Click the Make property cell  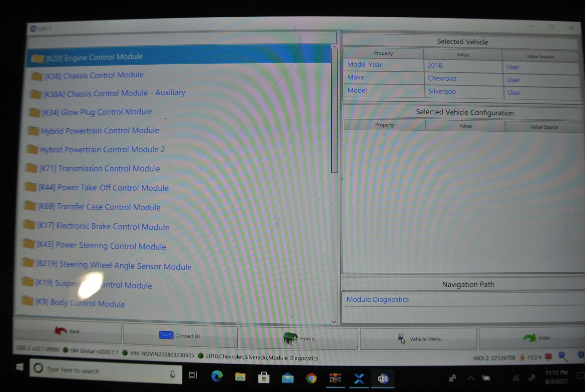(x=384, y=78)
